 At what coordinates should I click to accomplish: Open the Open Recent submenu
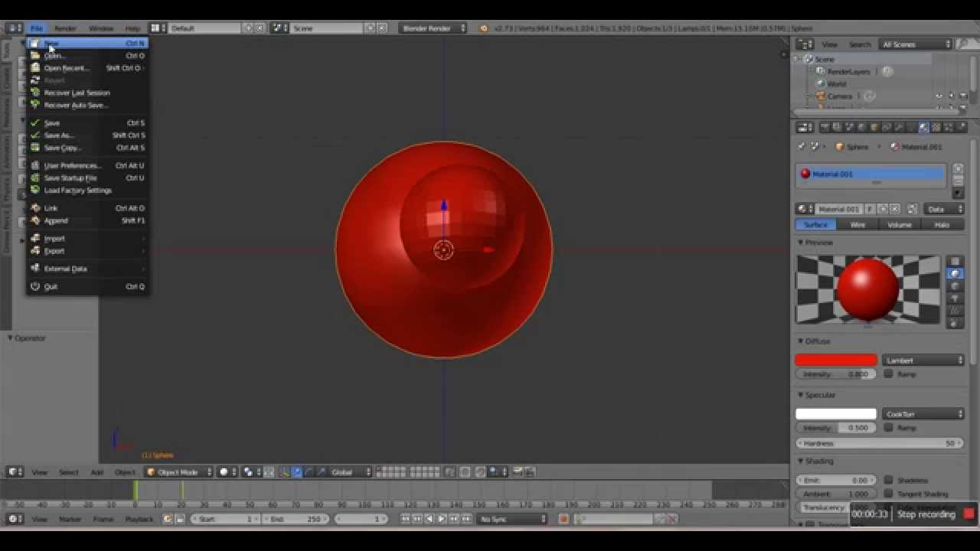(x=87, y=68)
